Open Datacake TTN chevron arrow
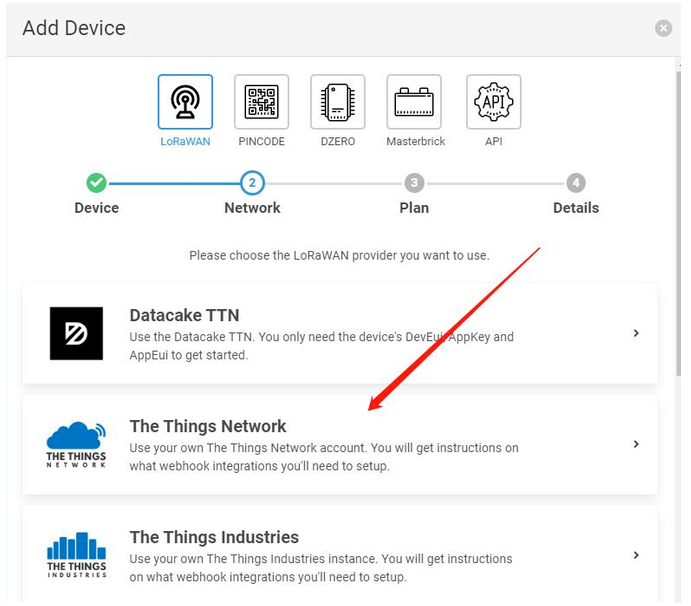Viewport: 691px width, 606px height. [x=636, y=333]
